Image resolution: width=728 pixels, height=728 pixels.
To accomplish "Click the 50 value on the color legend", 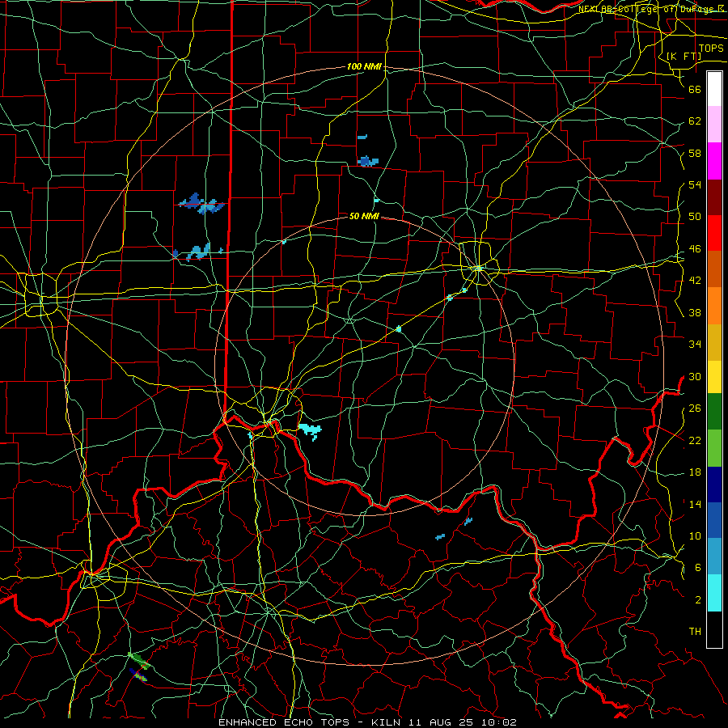I will [695, 217].
